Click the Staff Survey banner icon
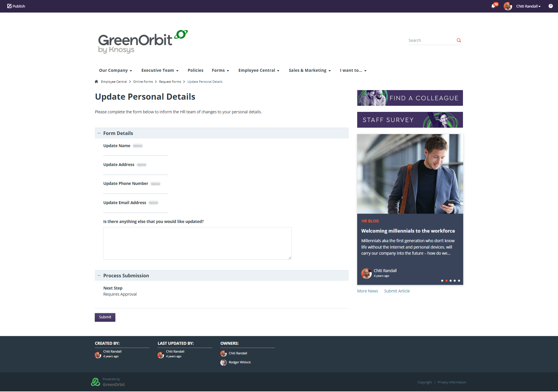 pos(410,120)
